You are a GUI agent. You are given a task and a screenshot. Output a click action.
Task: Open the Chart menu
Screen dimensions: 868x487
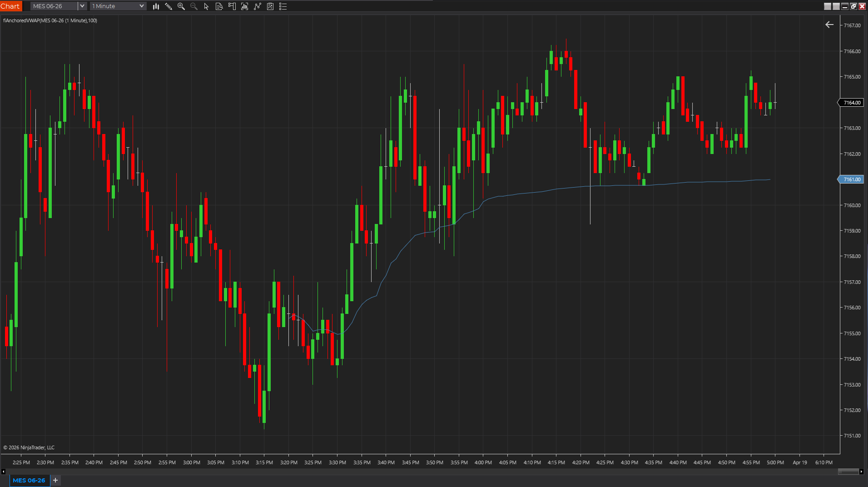10,6
